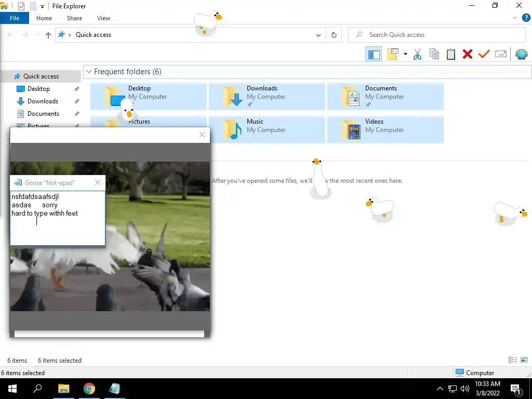Expand the address bar breadcrumb chevron
Viewport: 532px width, 399px height.
pyautogui.click(x=70, y=35)
